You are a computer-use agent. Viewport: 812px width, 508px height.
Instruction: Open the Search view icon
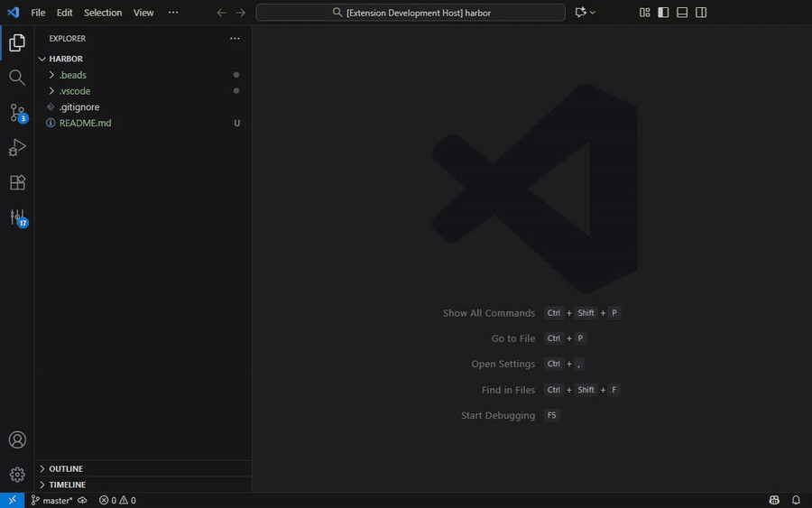[x=17, y=78]
